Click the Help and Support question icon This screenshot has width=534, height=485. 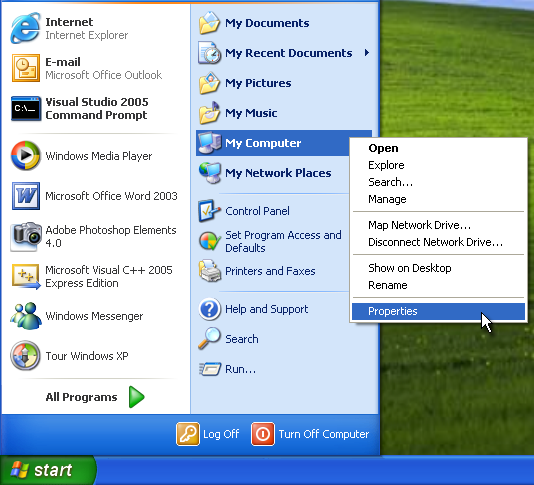tap(209, 309)
